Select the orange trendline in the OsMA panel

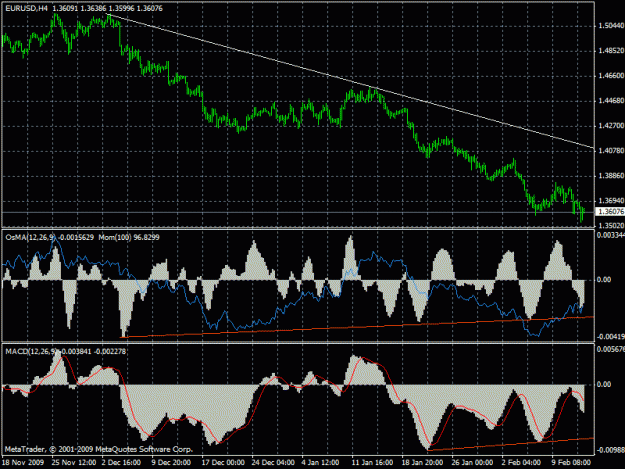[357, 327]
